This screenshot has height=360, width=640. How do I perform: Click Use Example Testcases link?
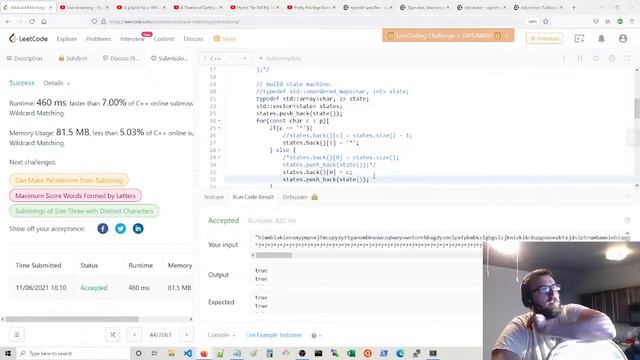pos(274,335)
